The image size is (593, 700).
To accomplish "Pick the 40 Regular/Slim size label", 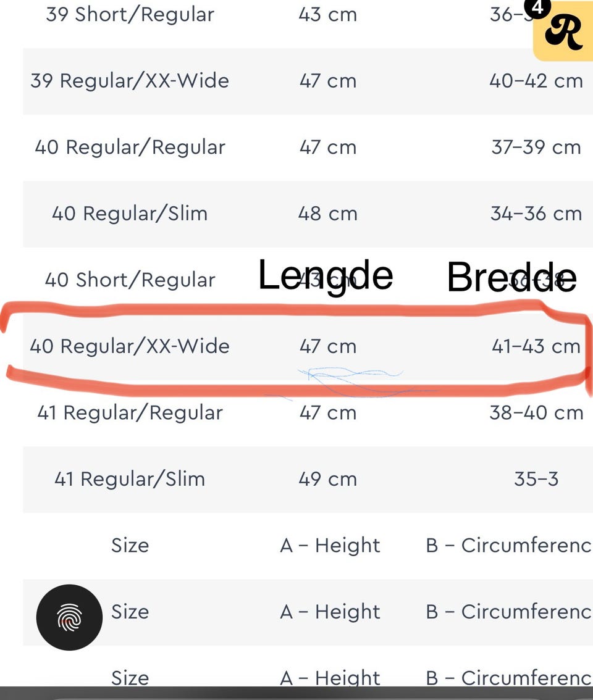I will tap(130, 214).
